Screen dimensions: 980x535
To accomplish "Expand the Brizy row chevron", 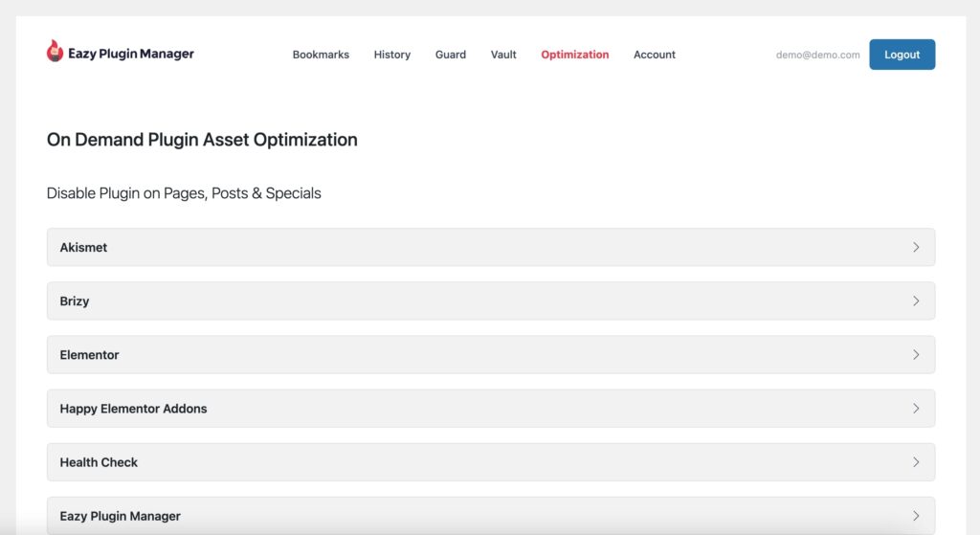I will click(x=916, y=301).
